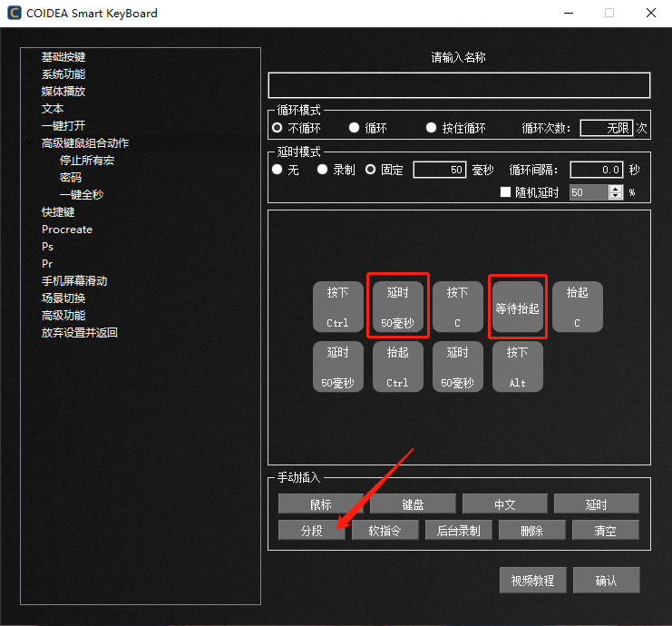Open Pr in the category tree

tap(47, 264)
